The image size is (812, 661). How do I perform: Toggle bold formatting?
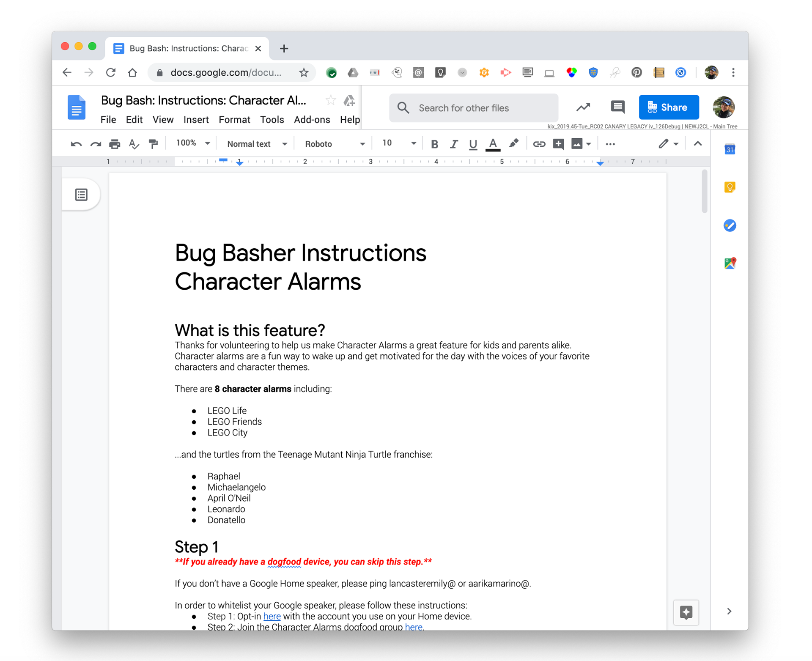coord(434,144)
